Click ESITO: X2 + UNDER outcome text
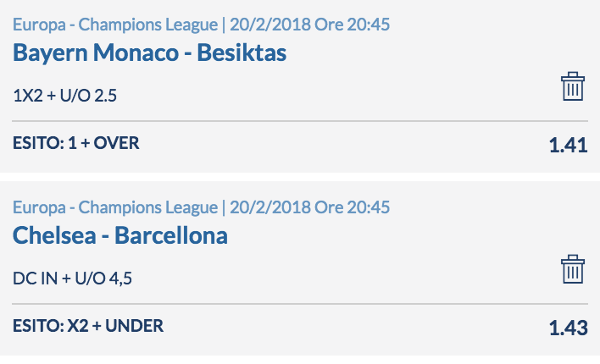The height and width of the screenshot is (364, 600). coord(88,326)
